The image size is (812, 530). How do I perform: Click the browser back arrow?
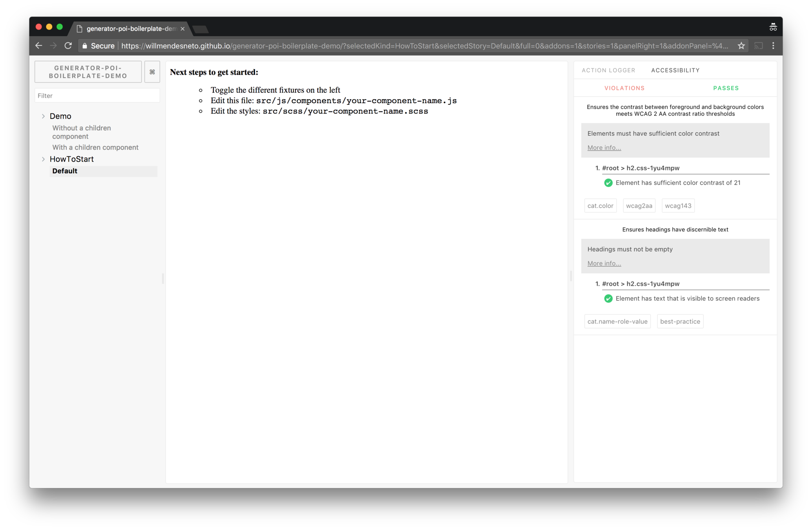pos(38,46)
